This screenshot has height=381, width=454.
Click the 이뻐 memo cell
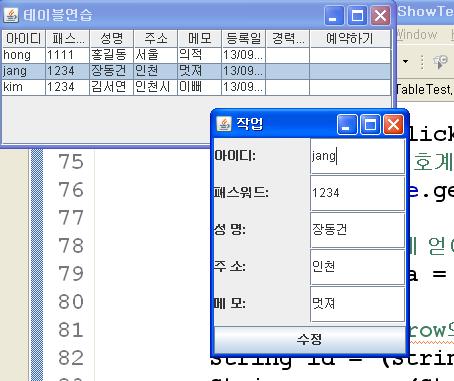coord(199,87)
